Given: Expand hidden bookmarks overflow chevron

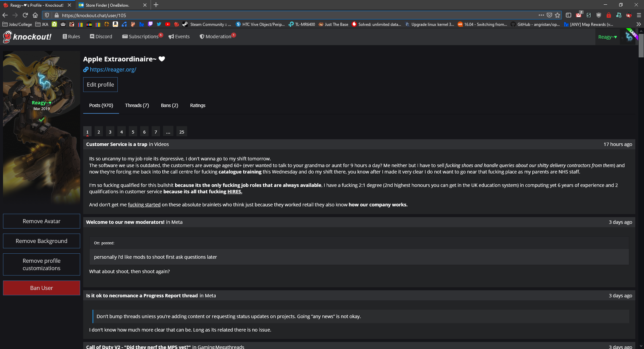Looking at the screenshot, I should pos(639,24).
